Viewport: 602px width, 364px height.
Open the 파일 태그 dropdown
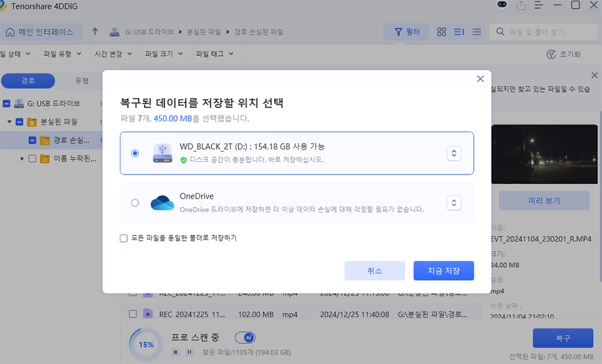[214, 54]
